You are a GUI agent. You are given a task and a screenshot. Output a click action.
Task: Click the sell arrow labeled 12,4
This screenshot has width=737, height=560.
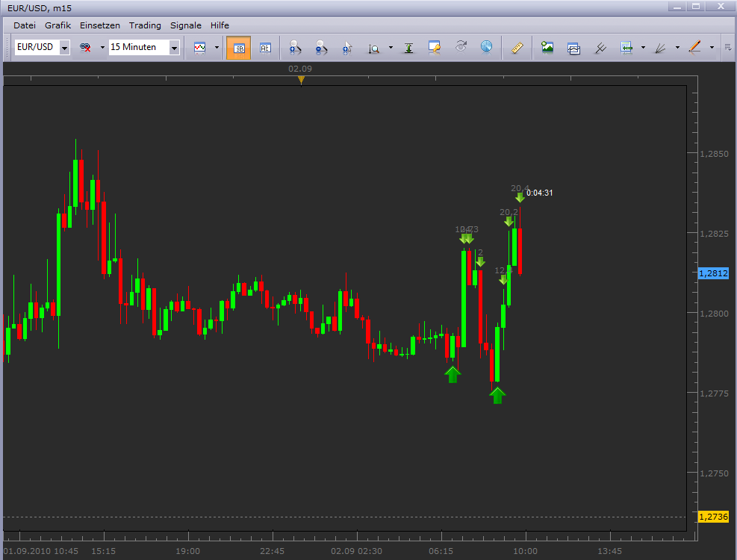(x=503, y=280)
